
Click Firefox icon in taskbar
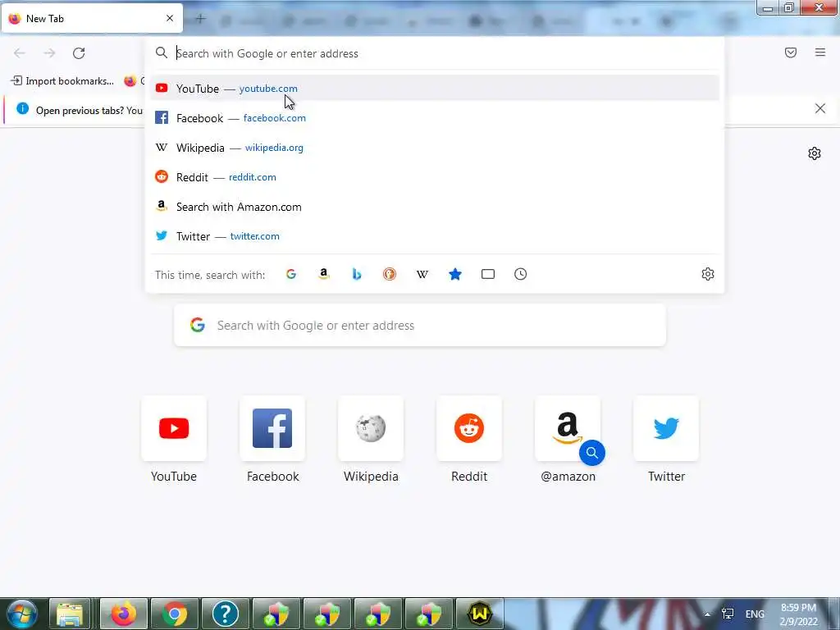pyautogui.click(x=124, y=614)
